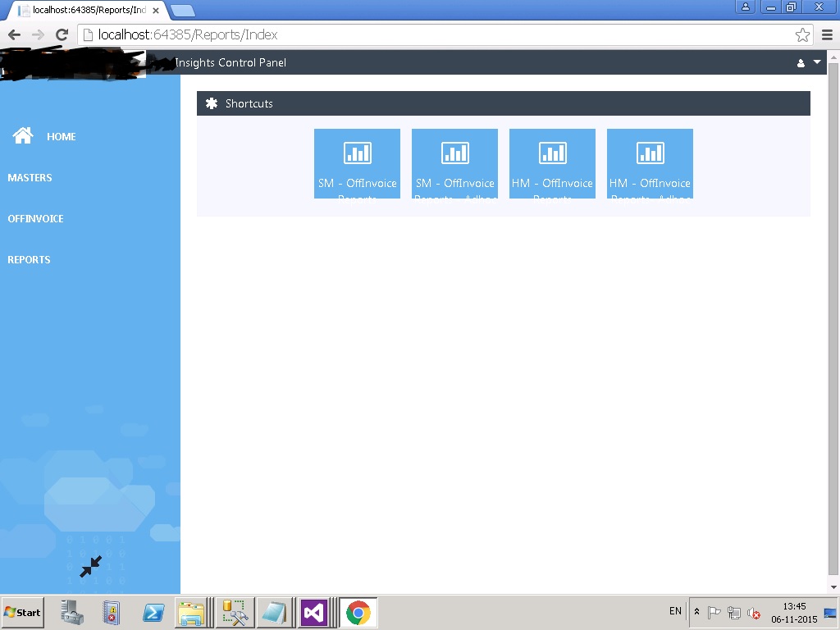The width and height of the screenshot is (840, 630).
Task: Open the first SM - OffInvoice Reports shortcut tile
Action: (x=357, y=163)
